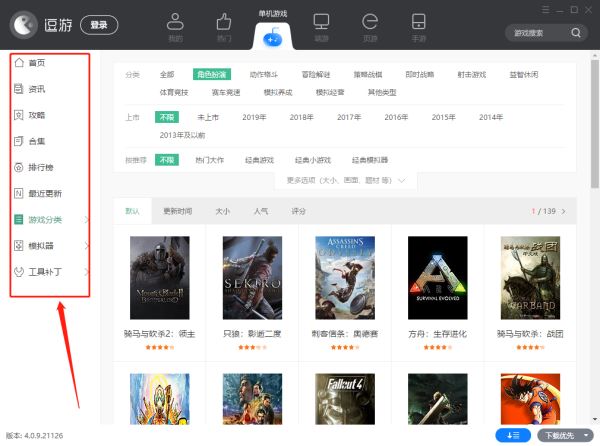Screen dimensions: 600x446
Task: Select 全部 category filter
Action: tap(167, 75)
